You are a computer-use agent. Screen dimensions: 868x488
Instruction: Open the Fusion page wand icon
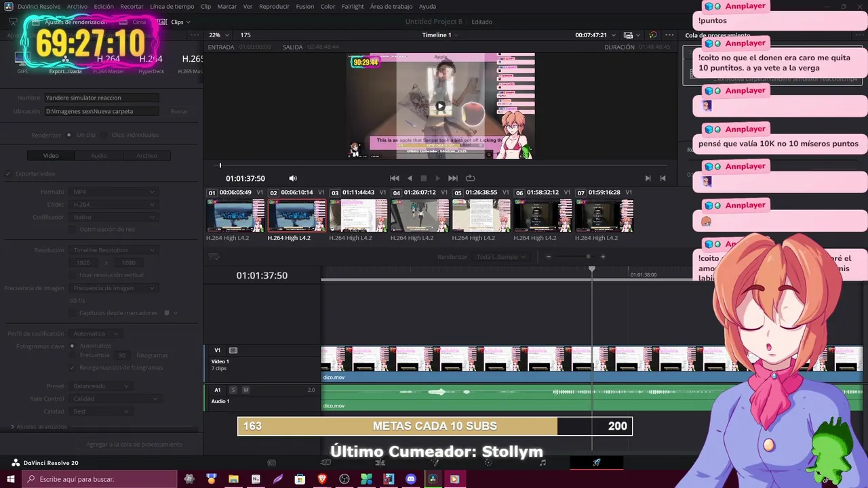(435, 463)
